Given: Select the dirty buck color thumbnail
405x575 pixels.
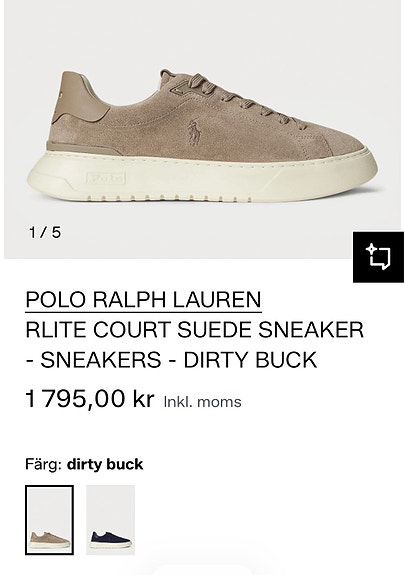Looking at the screenshot, I should click(49, 520).
